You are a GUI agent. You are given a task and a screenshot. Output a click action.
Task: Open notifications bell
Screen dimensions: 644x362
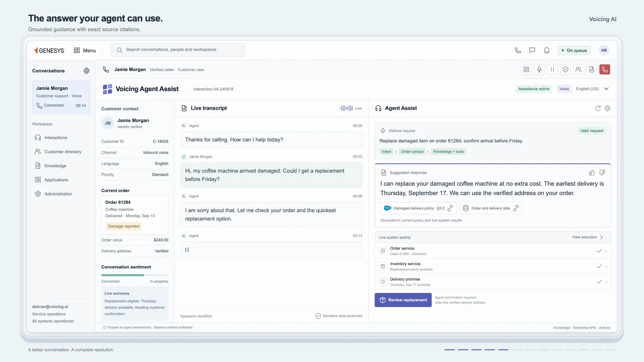point(547,50)
